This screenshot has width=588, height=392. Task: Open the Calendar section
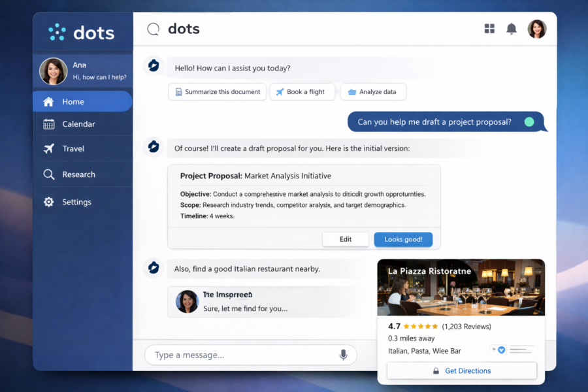coord(82,124)
